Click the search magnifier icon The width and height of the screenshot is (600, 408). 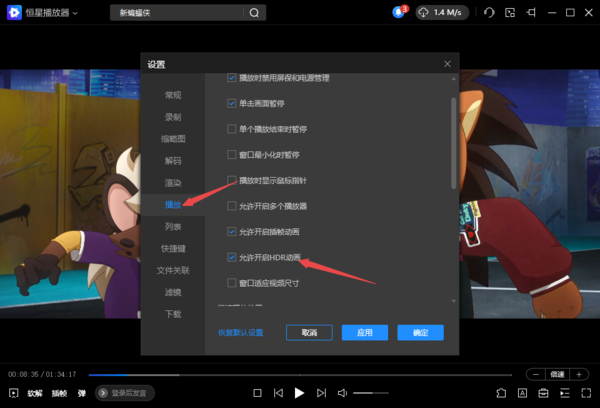(x=254, y=13)
